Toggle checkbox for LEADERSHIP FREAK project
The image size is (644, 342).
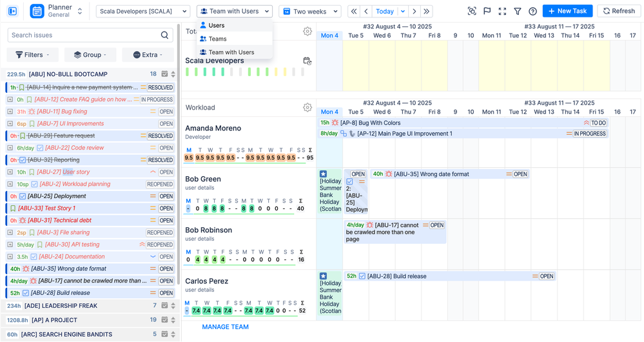click(x=165, y=306)
